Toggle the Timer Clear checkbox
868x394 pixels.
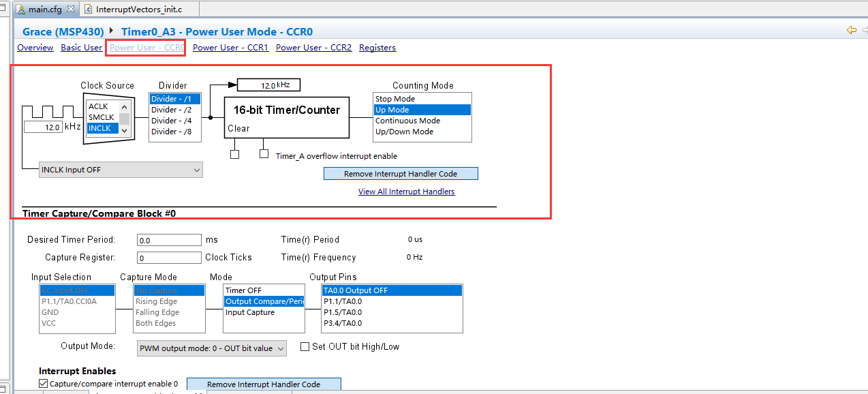click(x=234, y=154)
